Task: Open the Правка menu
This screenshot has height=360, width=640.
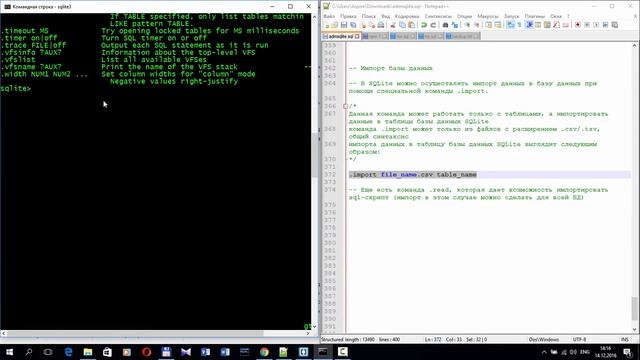Action: (348, 16)
